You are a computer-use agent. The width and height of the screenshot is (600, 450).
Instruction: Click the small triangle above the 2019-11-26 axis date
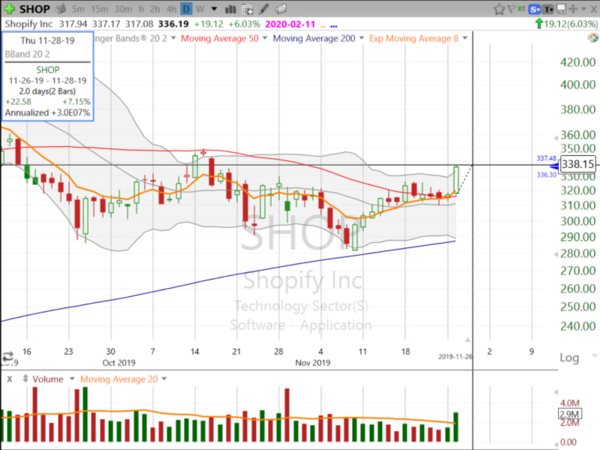[x=468, y=340]
